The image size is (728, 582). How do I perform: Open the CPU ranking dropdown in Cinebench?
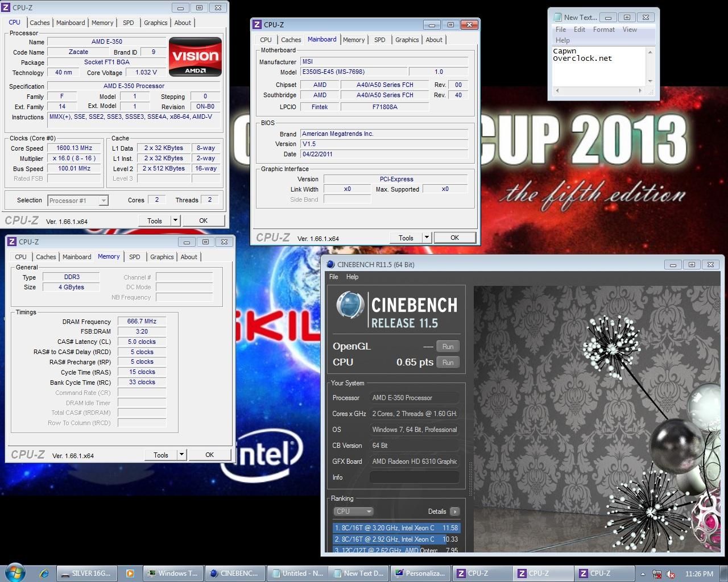point(353,511)
